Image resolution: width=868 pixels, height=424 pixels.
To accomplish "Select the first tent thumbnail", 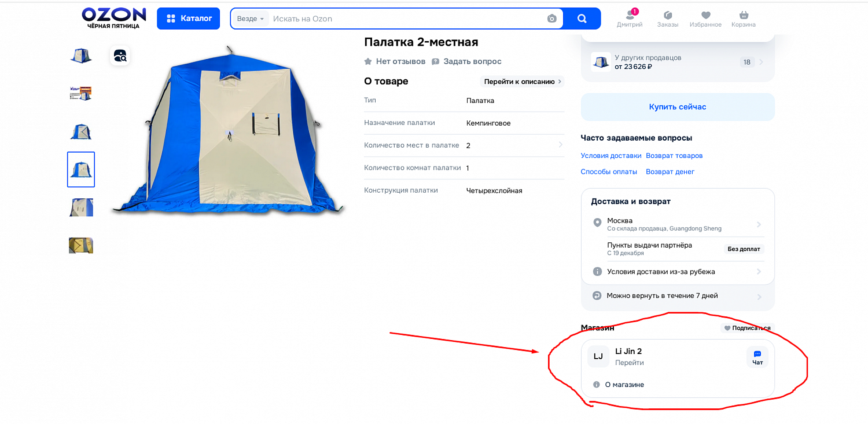I will [x=81, y=56].
